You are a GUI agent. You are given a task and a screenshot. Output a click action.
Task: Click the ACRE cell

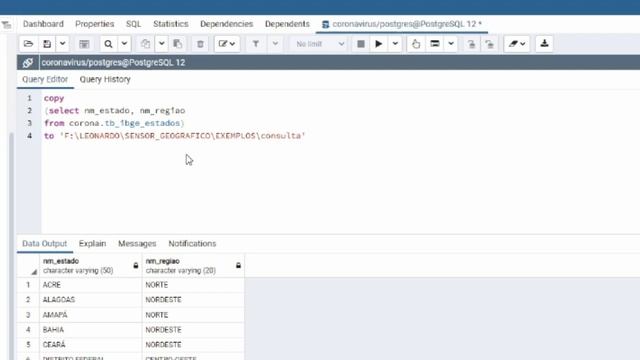point(91,284)
